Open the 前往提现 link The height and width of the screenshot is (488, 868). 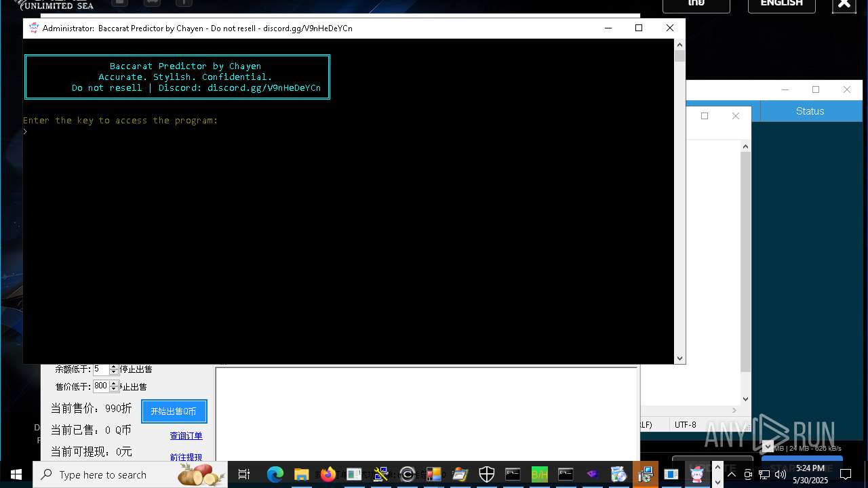click(186, 457)
